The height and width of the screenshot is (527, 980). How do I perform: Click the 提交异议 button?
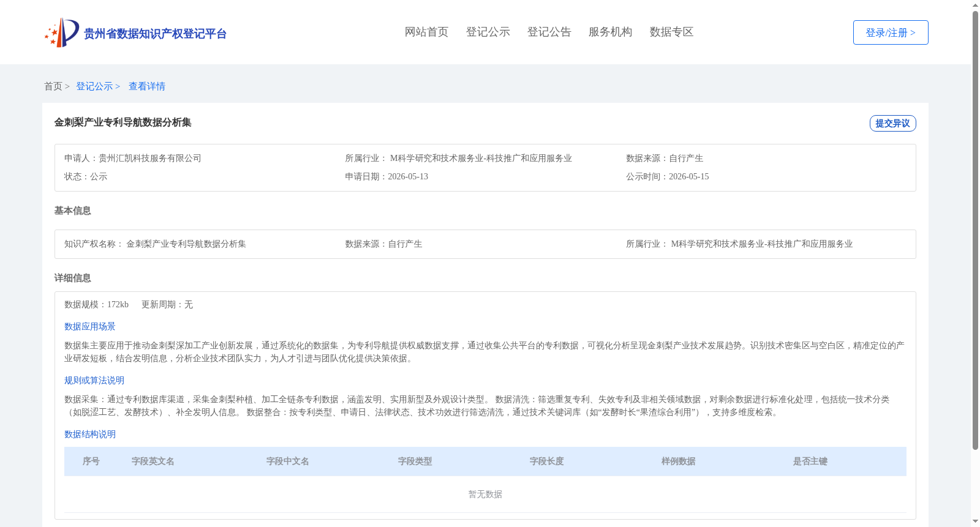(x=892, y=123)
